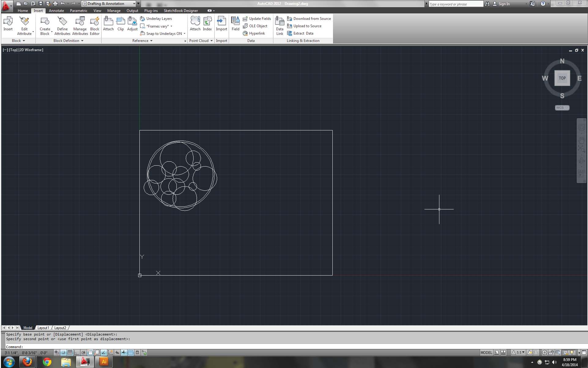
Task: Open the Drafting & Annotation workspace dropdown
Action: 109,4
